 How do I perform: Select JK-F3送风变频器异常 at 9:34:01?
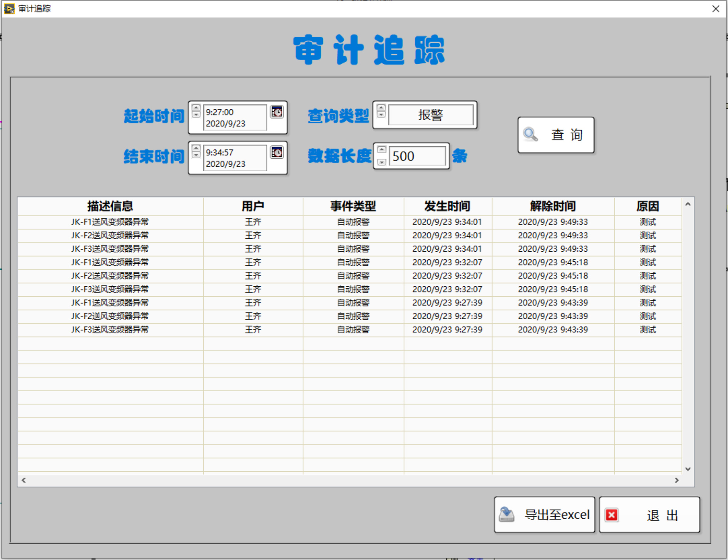(110, 249)
